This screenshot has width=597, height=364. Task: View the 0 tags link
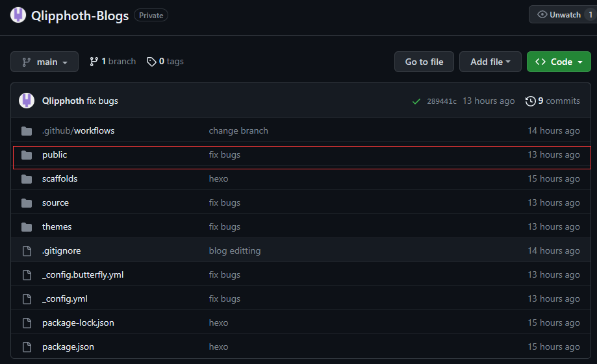pos(165,61)
